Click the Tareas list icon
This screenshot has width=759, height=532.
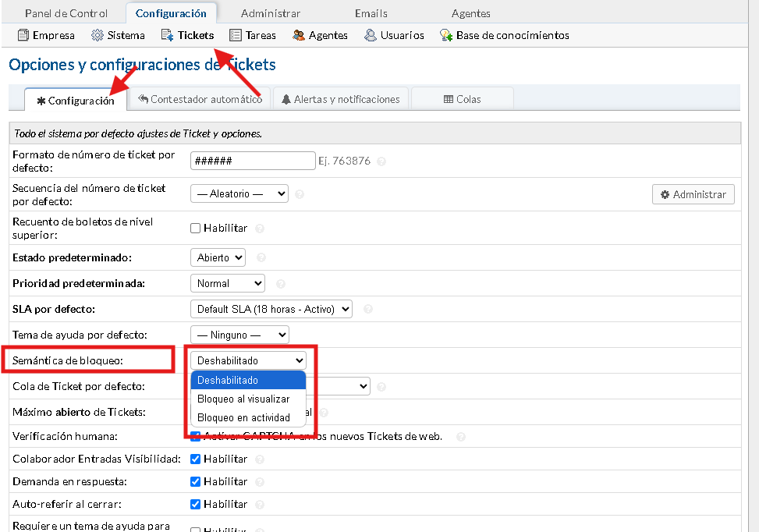coord(236,35)
